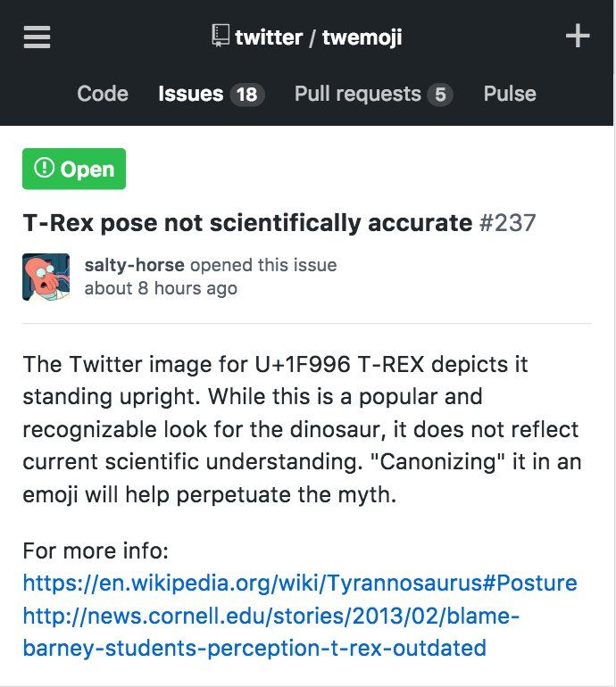The height and width of the screenshot is (687, 616).
Task: Click the exclamation icon in Open badge
Action: (x=44, y=169)
